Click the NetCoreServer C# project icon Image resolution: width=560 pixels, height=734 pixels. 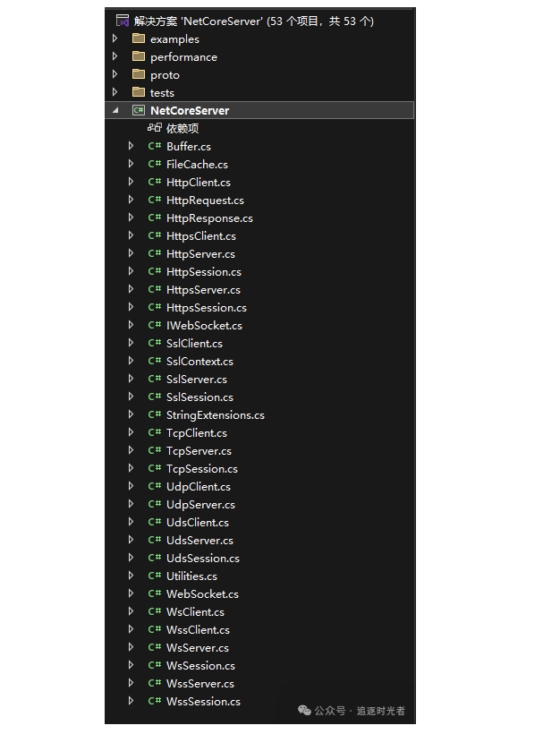click(x=138, y=110)
